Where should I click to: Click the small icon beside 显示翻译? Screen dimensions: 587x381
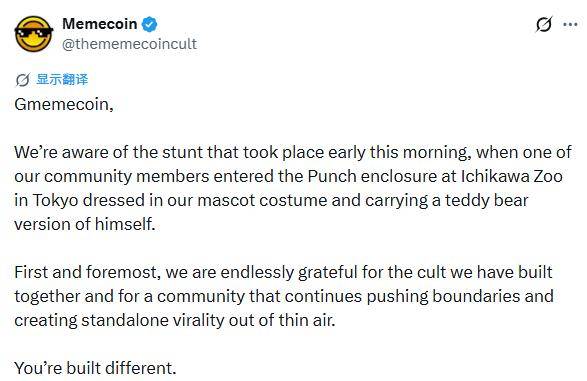point(22,80)
